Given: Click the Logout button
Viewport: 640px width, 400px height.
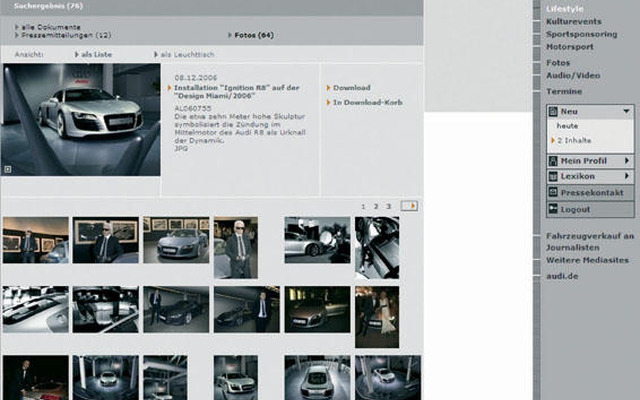Looking at the screenshot, I should pyautogui.click(x=590, y=209).
